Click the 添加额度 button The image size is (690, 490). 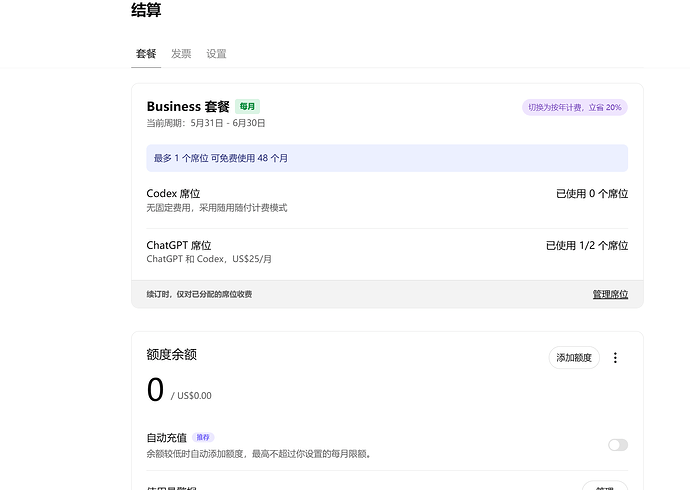[x=574, y=358]
